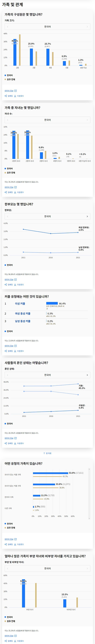This screenshot has width=95, height=644.
Task: Select the 한국어 selector bar under 자녀 수
Action: pyautogui.click(x=47, y=120)
